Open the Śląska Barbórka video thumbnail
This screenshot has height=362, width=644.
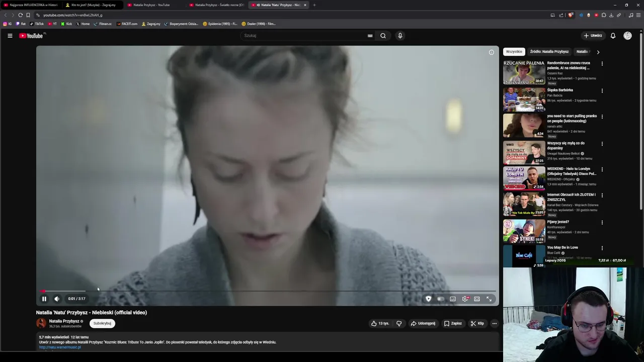click(x=524, y=99)
